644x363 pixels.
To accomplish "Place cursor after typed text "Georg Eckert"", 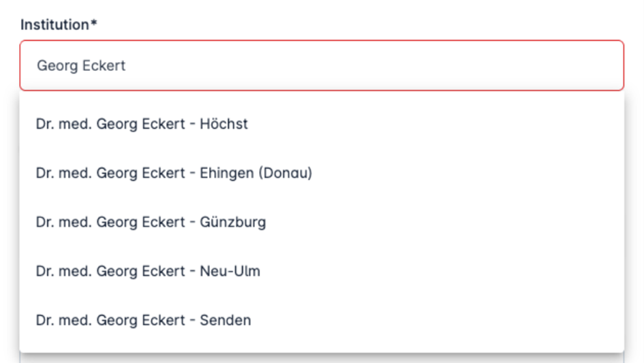I will tap(127, 66).
